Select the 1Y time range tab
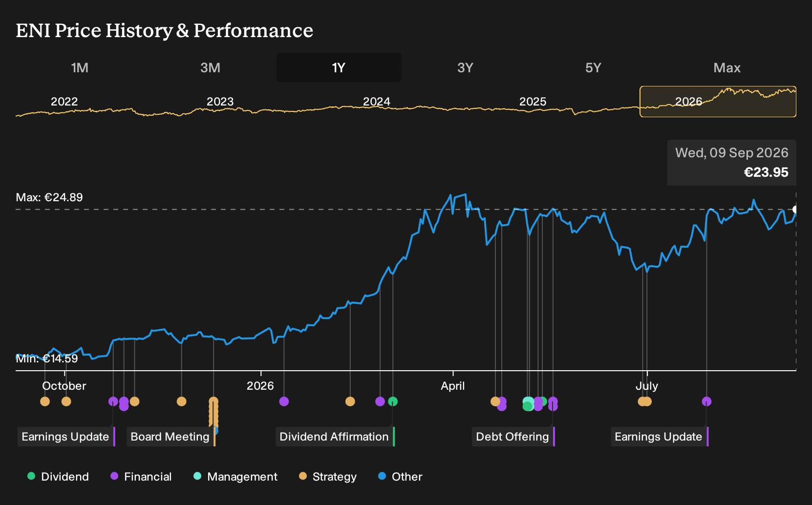Viewport: 812px width, 505px height. (339, 67)
